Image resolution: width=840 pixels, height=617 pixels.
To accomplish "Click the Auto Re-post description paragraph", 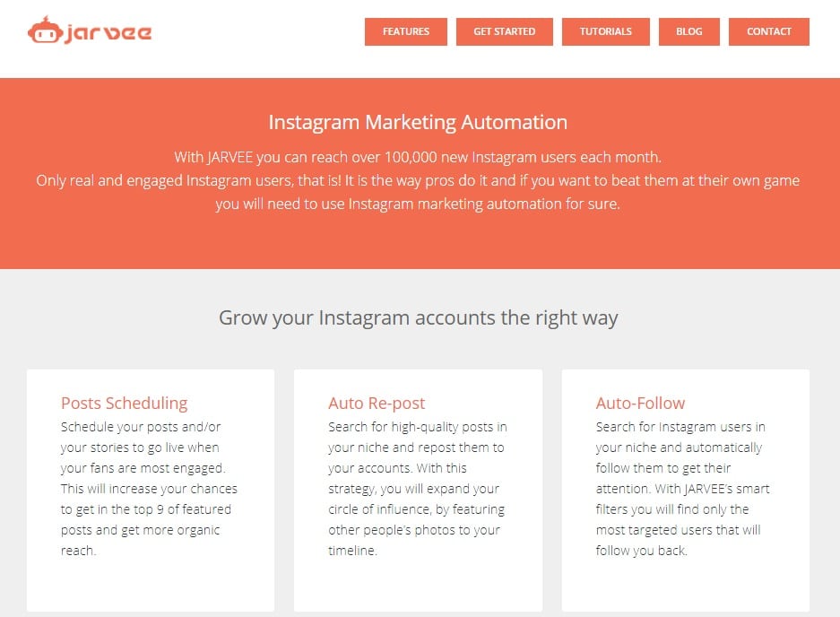I will pos(418,489).
